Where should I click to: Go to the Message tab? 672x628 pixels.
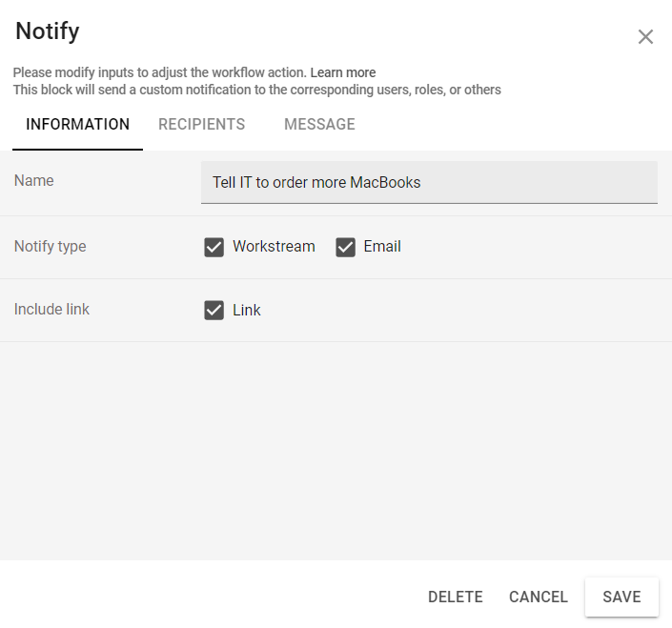coord(319,125)
